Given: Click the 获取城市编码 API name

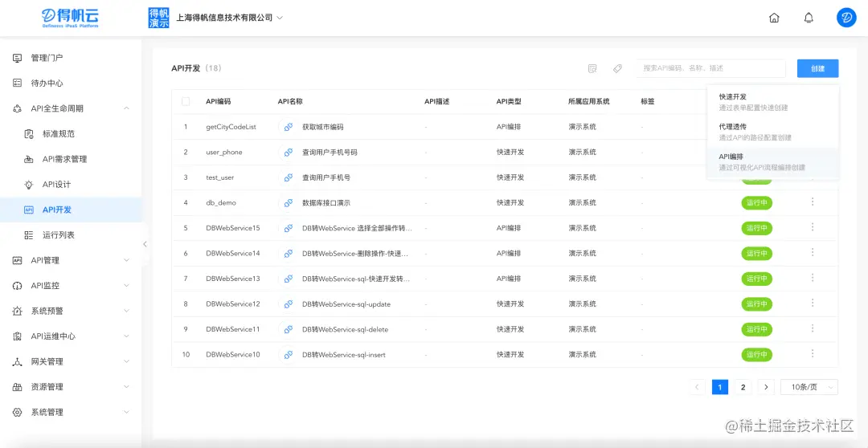Looking at the screenshot, I should tap(323, 127).
